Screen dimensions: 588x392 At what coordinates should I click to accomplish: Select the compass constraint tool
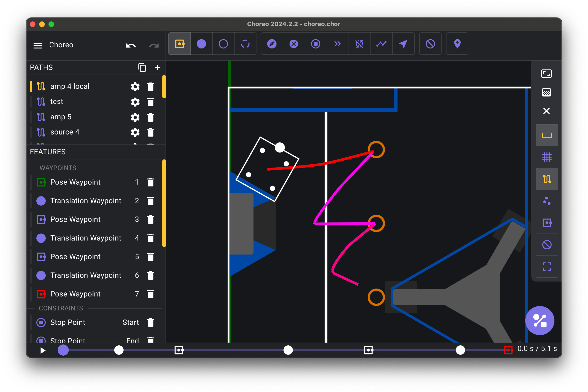[x=272, y=44]
